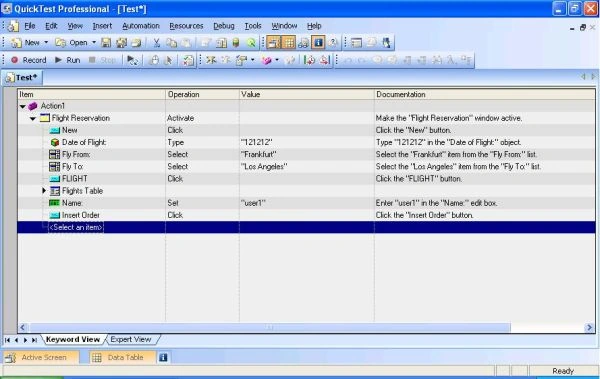
Task: Click the "Frankfurt" value cell
Action: [x=307, y=154]
